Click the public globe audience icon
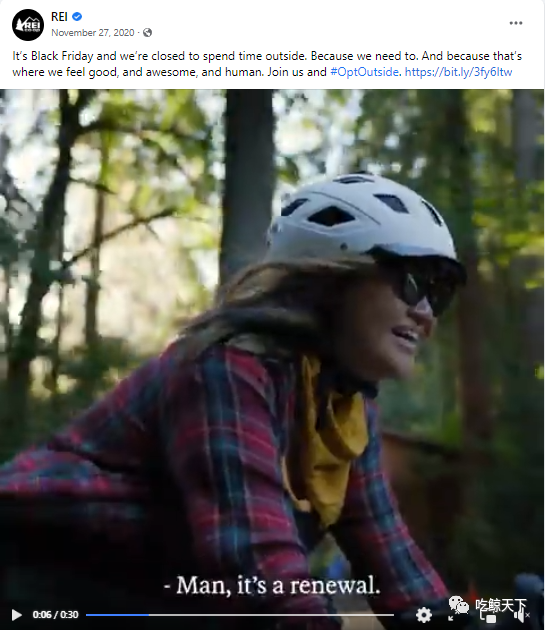The width and height of the screenshot is (545, 630). [148, 33]
